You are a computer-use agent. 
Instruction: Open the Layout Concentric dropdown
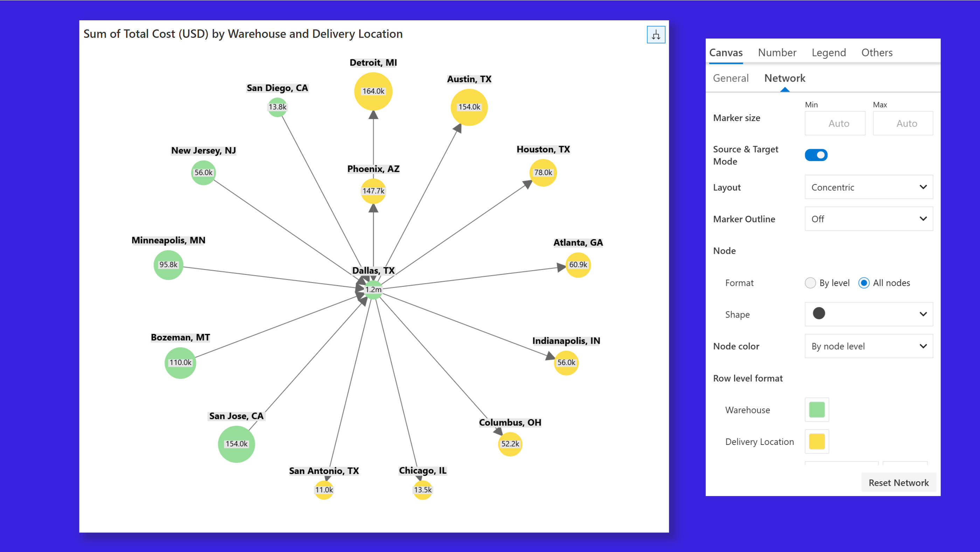[x=869, y=187]
